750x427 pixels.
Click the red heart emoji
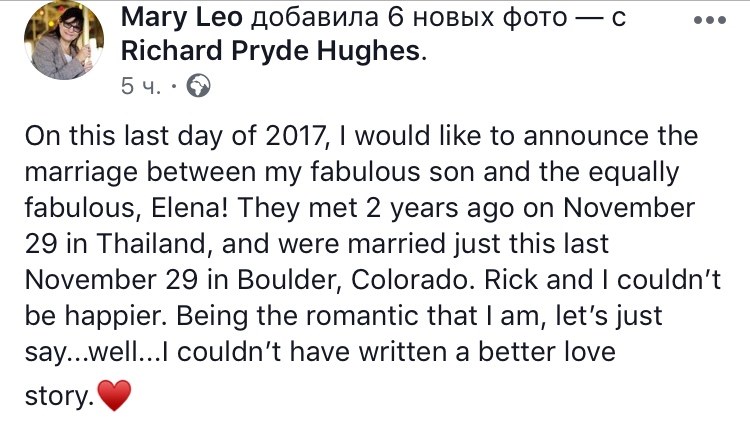[114, 399]
